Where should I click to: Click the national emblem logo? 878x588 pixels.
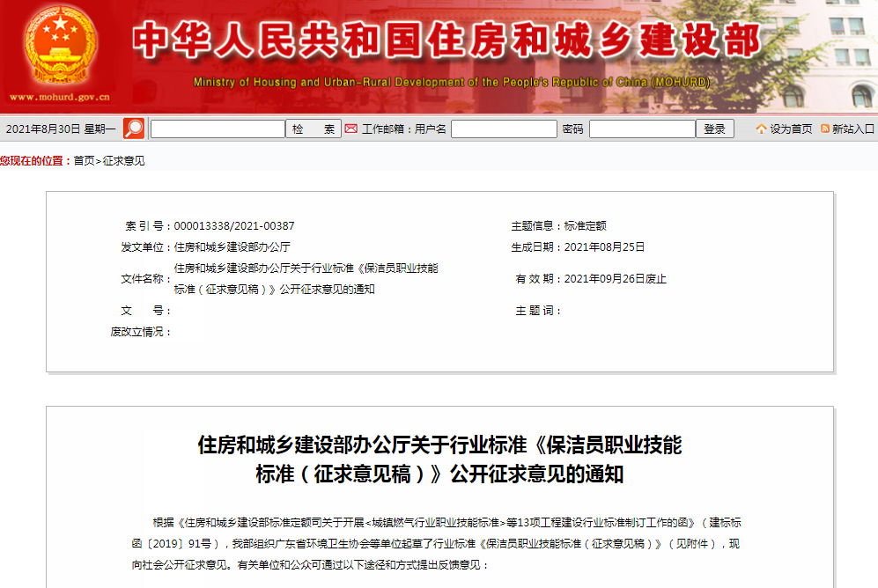click(59, 46)
